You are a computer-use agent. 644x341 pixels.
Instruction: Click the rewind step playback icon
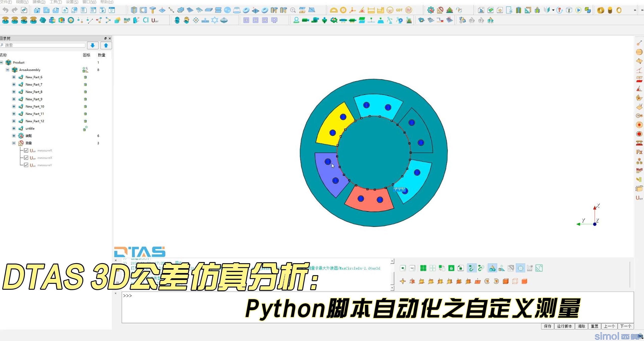pyautogui.click(x=256, y=20)
